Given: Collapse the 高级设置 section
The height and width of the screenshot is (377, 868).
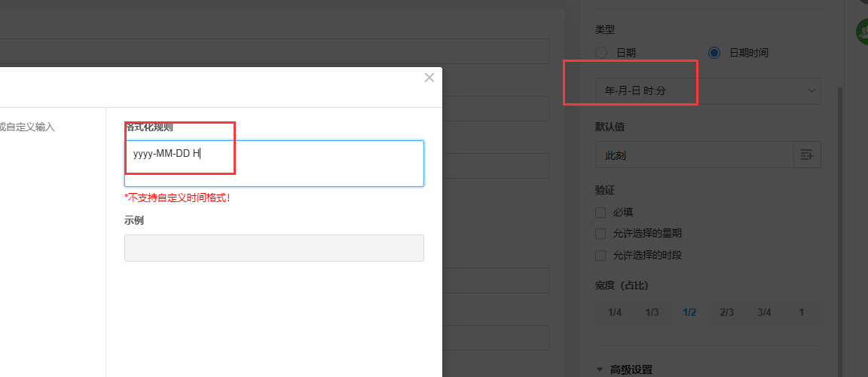Looking at the screenshot, I should pos(600,369).
